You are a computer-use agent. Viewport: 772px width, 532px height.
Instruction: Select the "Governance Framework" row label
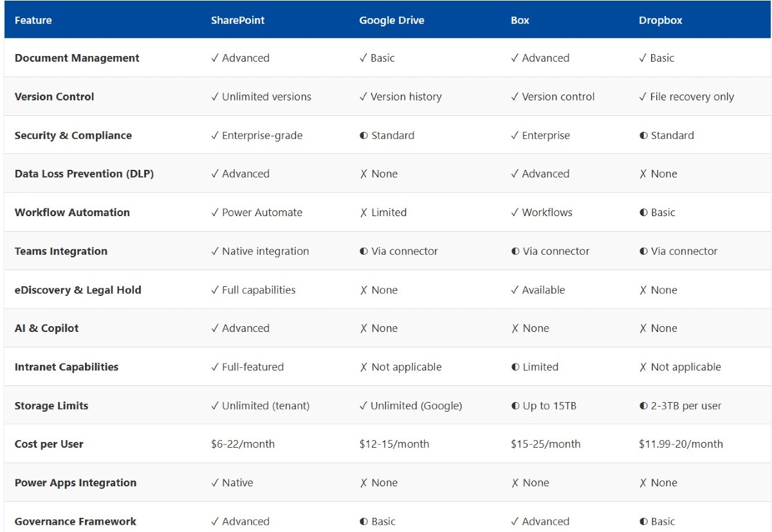point(75,521)
